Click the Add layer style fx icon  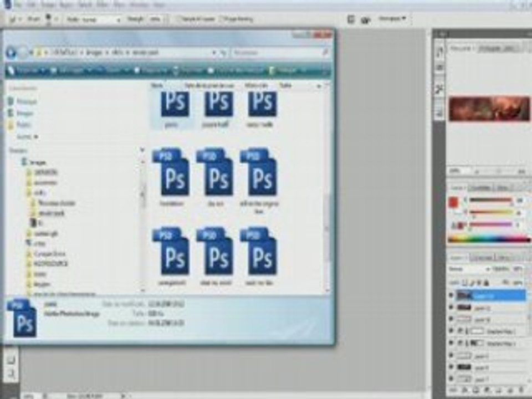click(x=464, y=391)
